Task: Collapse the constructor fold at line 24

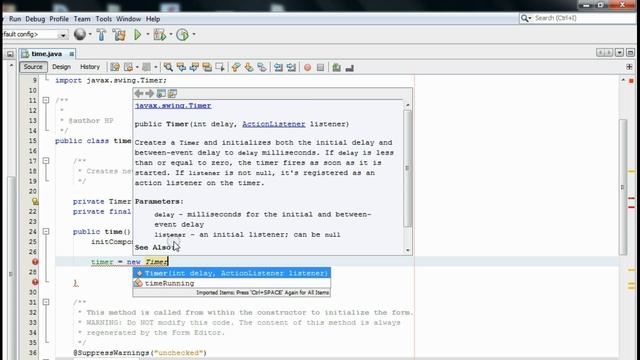Action: tap(46, 231)
